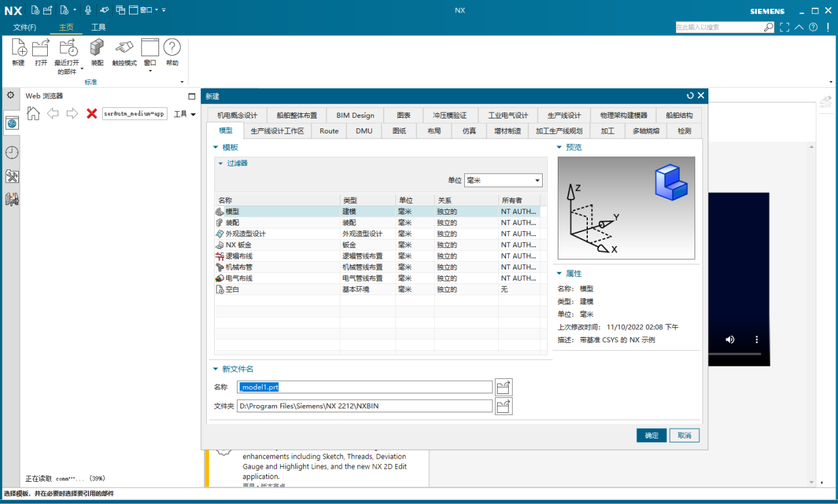838x504 pixels.
Task: Go to browser Home page icon
Action: point(33,113)
